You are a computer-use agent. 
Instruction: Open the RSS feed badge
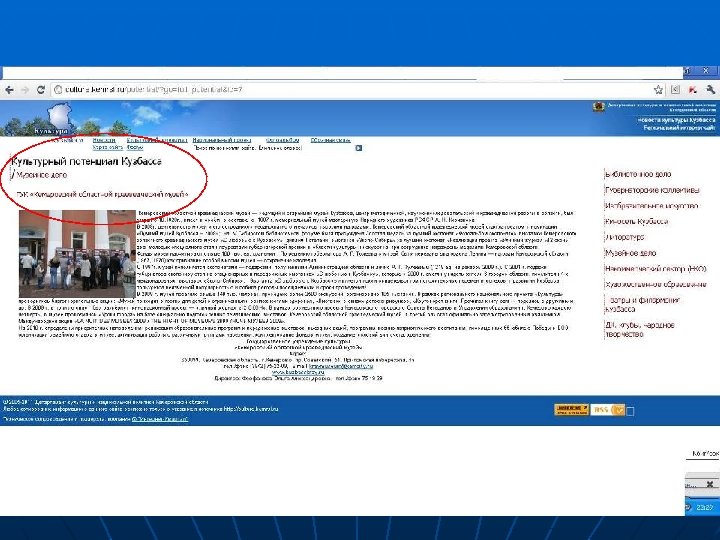pos(608,410)
